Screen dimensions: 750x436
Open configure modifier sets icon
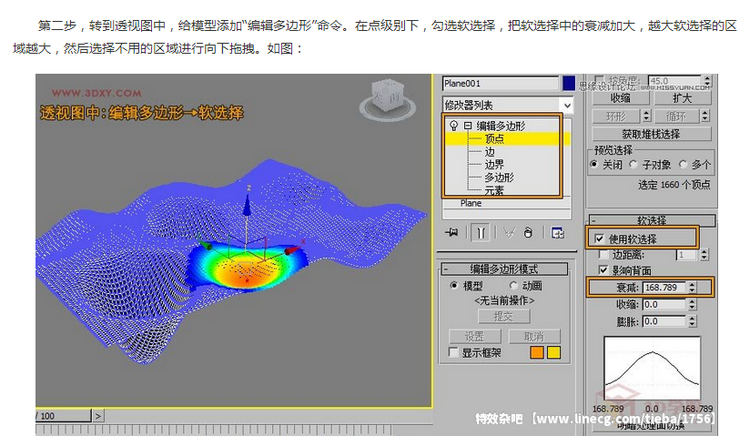558,233
